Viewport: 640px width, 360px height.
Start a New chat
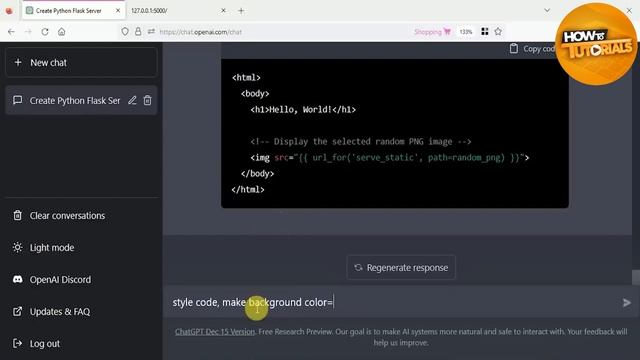pos(81,62)
